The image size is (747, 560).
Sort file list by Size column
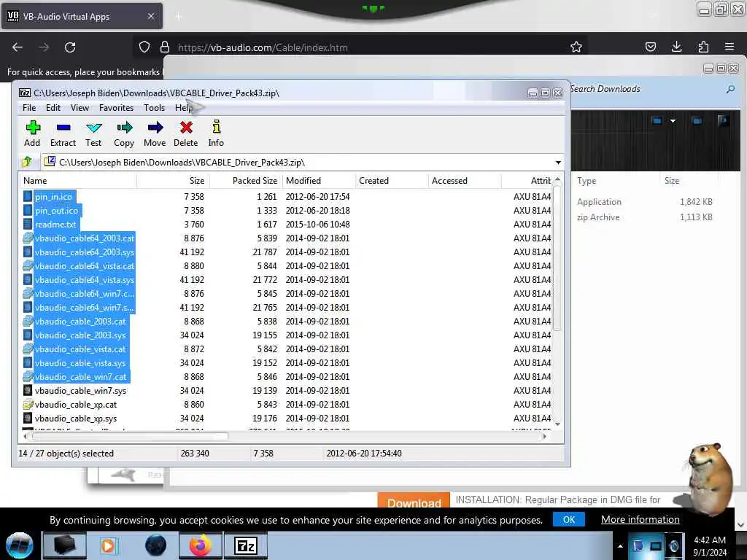pyautogui.click(x=174, y=181)
